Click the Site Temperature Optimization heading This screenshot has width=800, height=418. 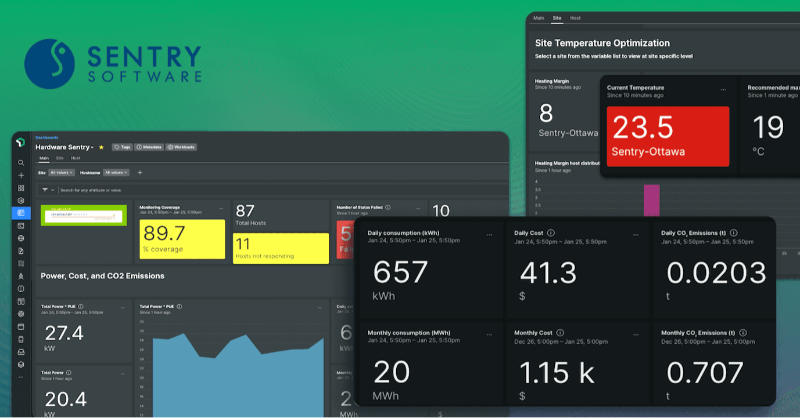(x=602, y=43)
